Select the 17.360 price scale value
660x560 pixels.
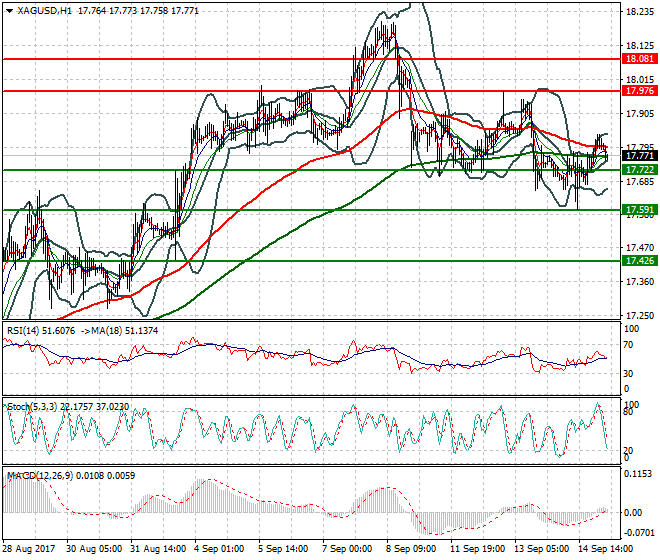click(640, 282)
